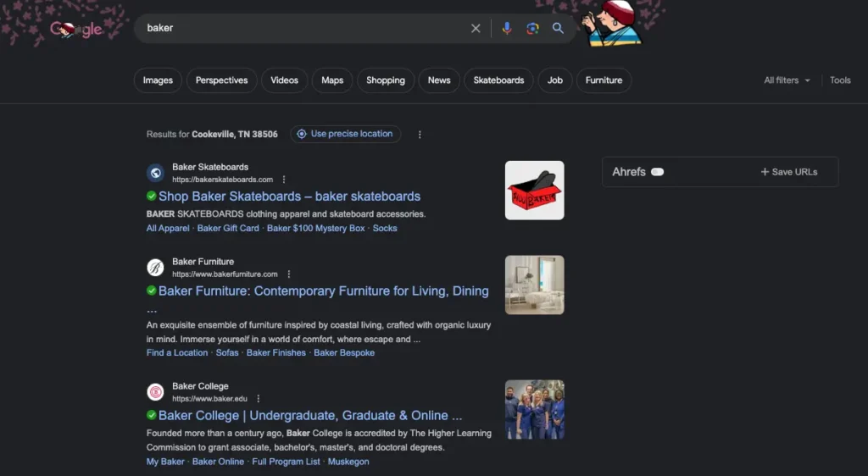Open Baker Furniture: Contemporary Furniture result link
Screen dimensions: 868x476
[323, 291]
